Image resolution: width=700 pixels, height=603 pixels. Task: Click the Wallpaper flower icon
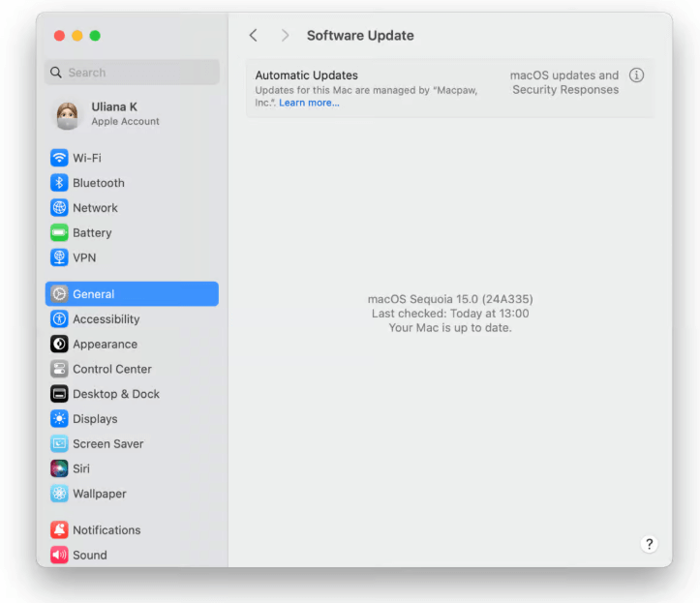point(59,494)
